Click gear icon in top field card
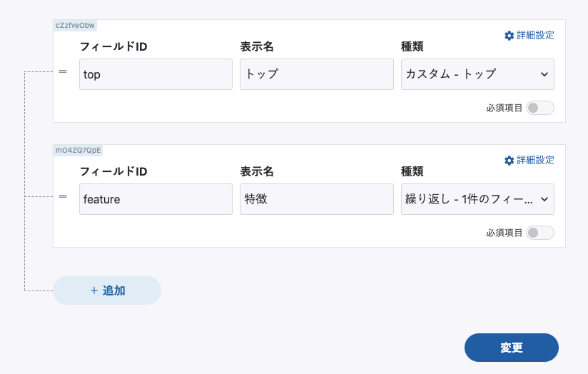The width and height of the screenshot is (588, 374). point(509,36)
